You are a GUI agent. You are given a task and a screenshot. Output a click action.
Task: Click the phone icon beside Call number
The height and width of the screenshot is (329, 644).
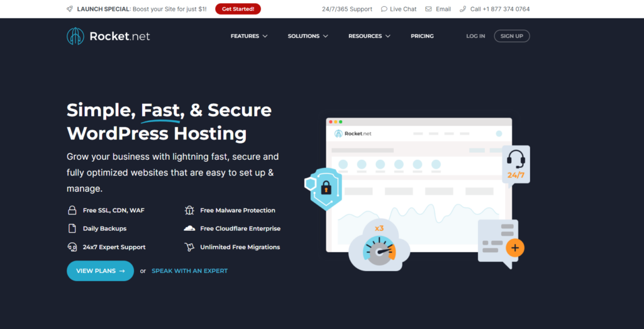point(463,9)
